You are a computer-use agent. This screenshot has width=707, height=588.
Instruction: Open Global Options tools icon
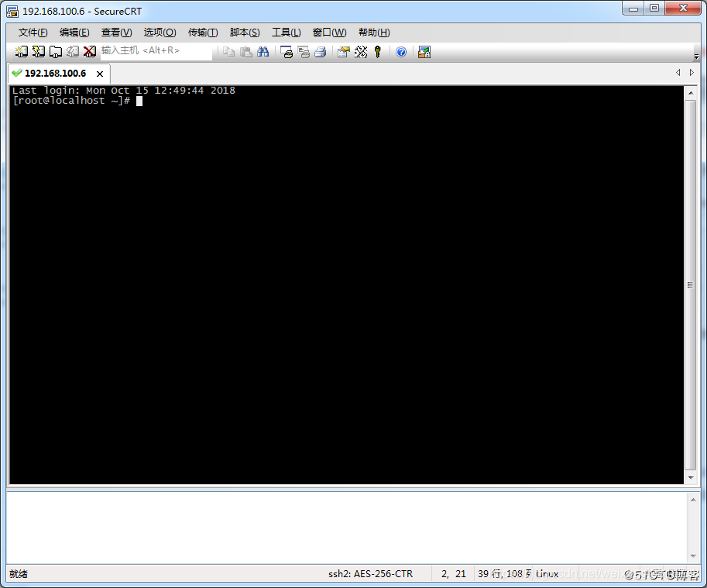tap(361, 52)
